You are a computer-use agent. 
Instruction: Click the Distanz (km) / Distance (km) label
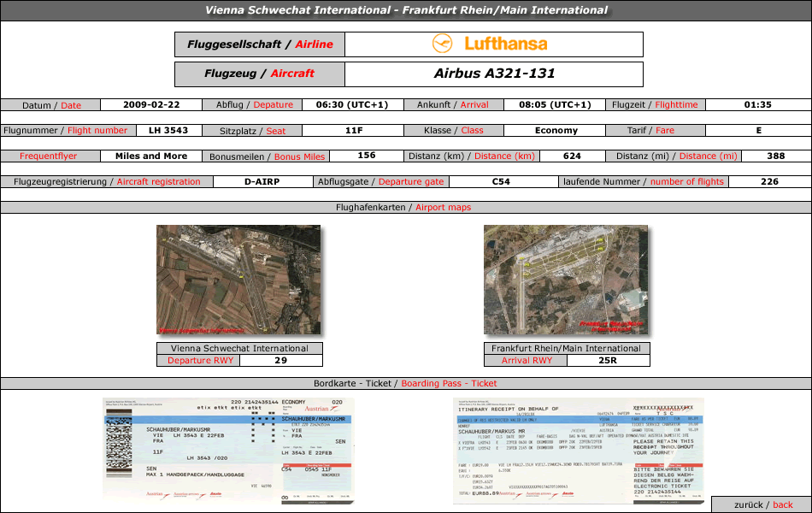click(472, 156)
